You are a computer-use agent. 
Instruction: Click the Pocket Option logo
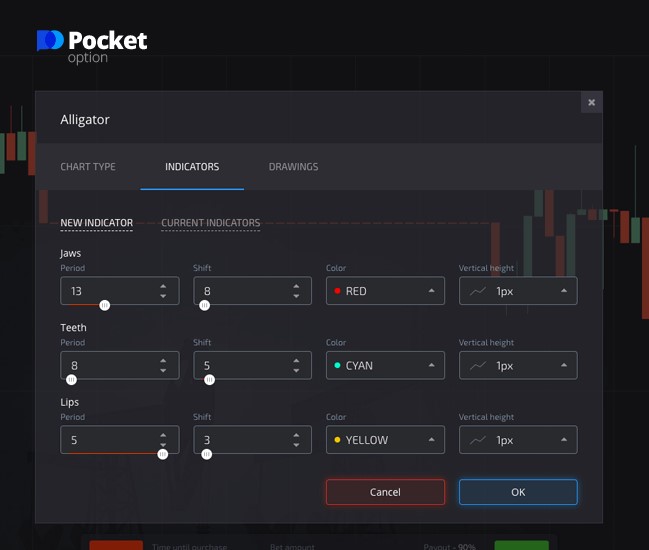click(92, 45)
